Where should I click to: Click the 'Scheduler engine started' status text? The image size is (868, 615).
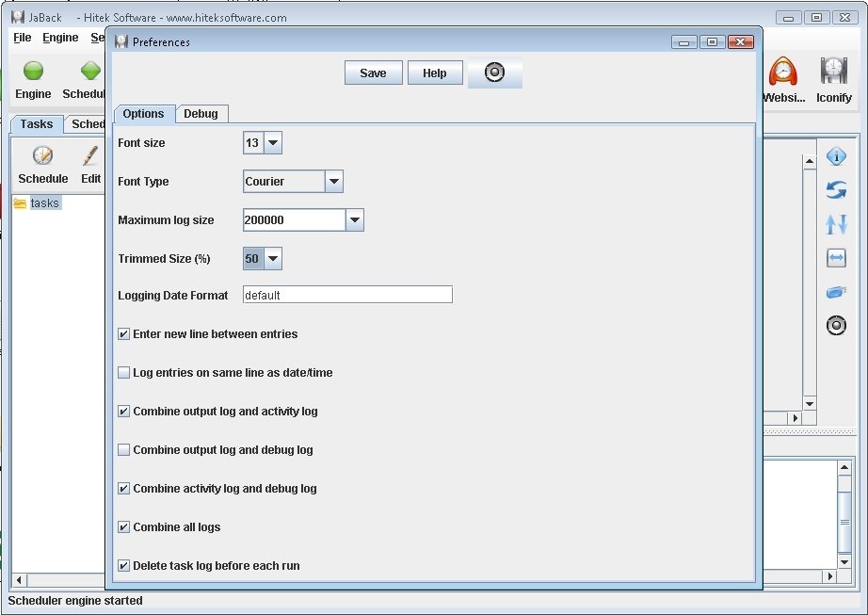tap(75, 601)
